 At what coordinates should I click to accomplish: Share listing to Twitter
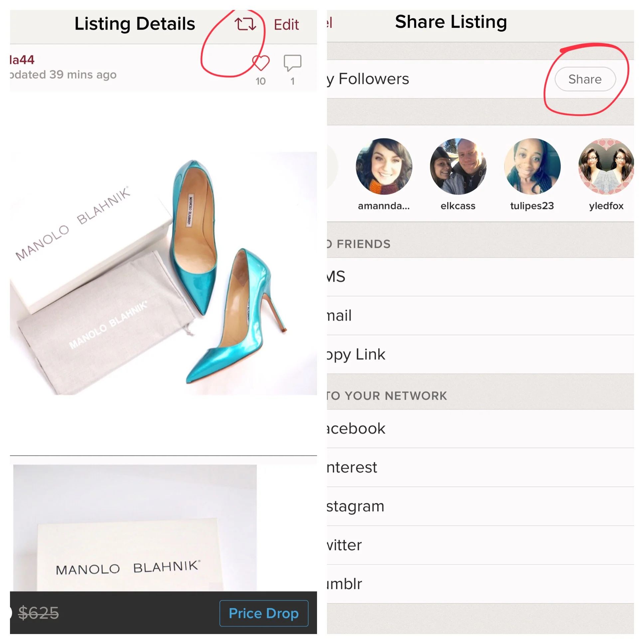(x=480, y=545)
